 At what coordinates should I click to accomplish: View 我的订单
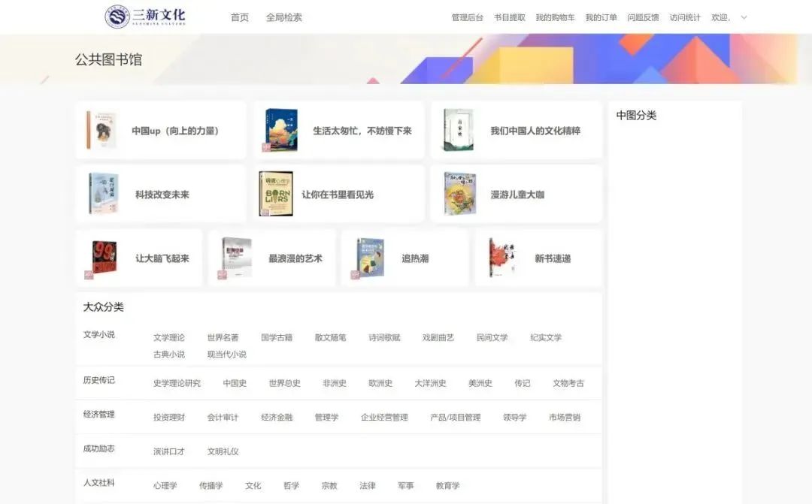point(600,15)
